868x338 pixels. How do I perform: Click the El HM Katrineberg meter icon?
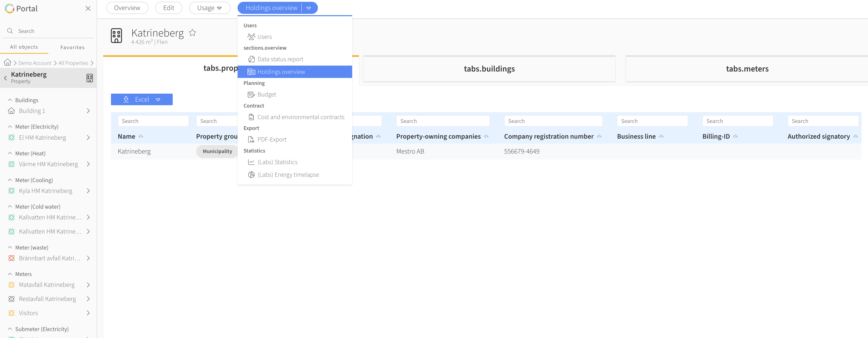(12, 137)
